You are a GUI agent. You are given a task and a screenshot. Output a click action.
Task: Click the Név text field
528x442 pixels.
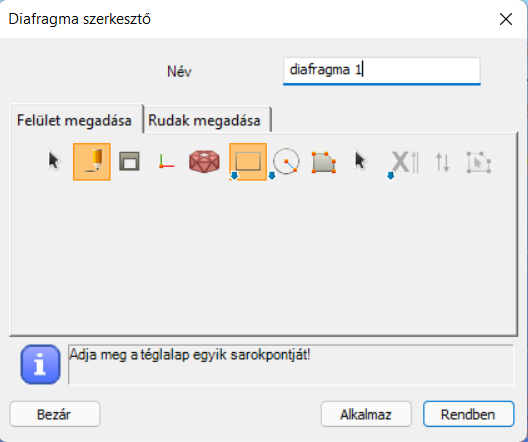click(x=382, y=71)
